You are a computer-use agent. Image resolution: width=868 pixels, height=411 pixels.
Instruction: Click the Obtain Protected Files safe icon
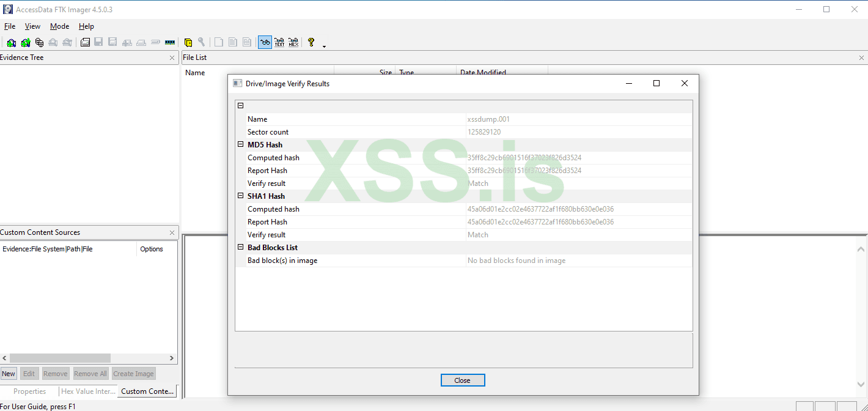[189, 42]
